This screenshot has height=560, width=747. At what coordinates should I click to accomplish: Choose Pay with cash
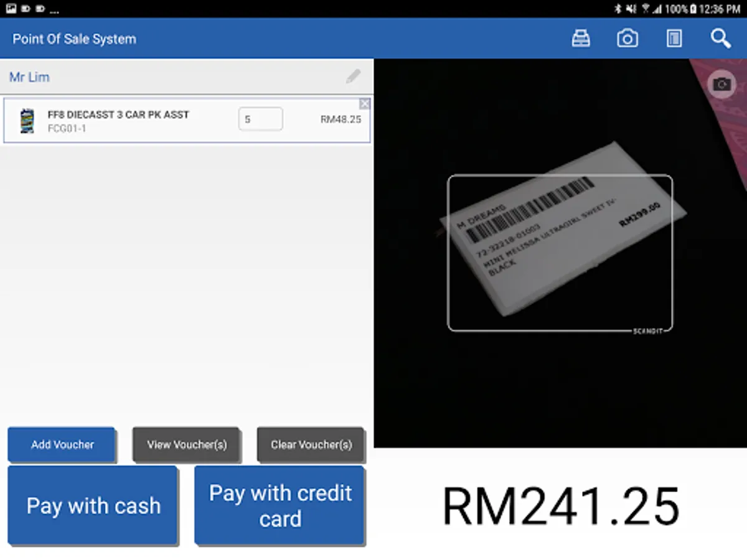(93, 506)
